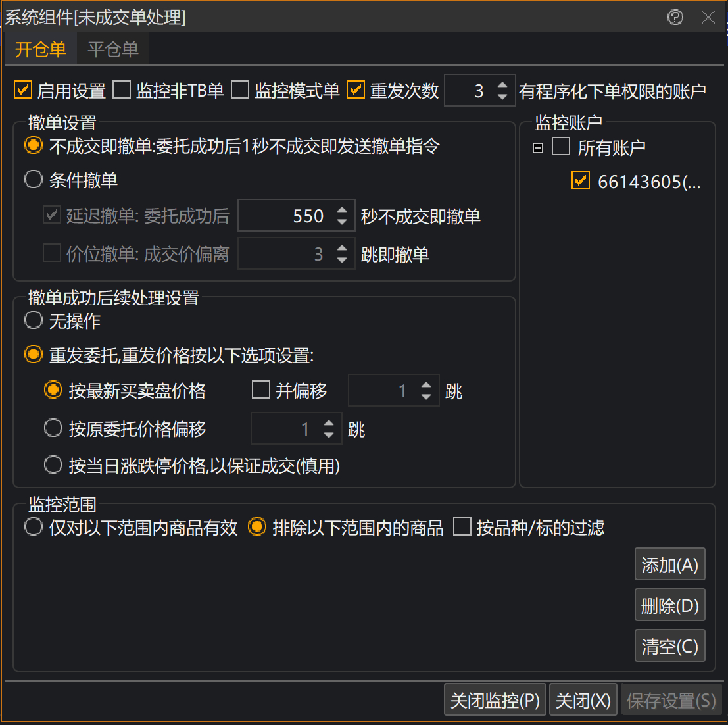Collapse the 所有账户 tree node
The height and width of the screenshot is (725, 728).
coord(538,148)
